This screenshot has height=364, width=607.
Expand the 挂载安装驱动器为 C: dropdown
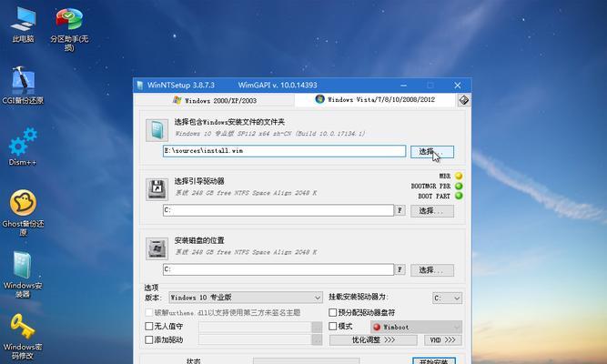(447, 298)
